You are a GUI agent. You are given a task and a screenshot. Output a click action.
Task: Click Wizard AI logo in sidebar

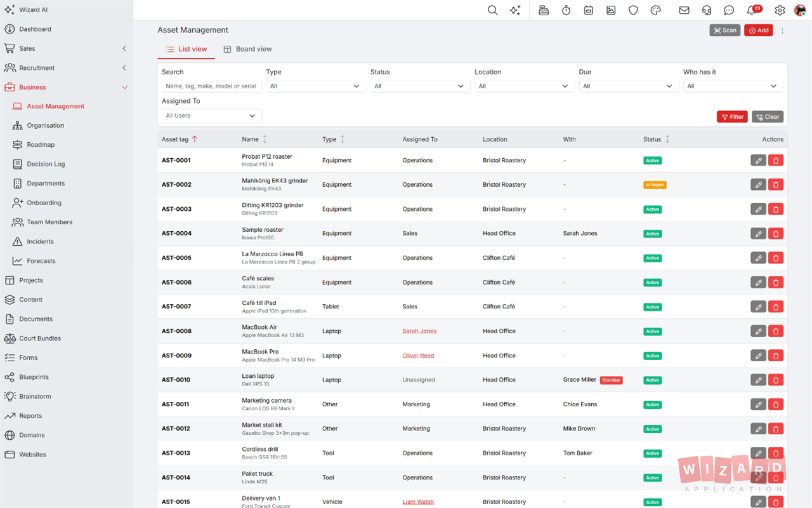click(x=26, y=10)
